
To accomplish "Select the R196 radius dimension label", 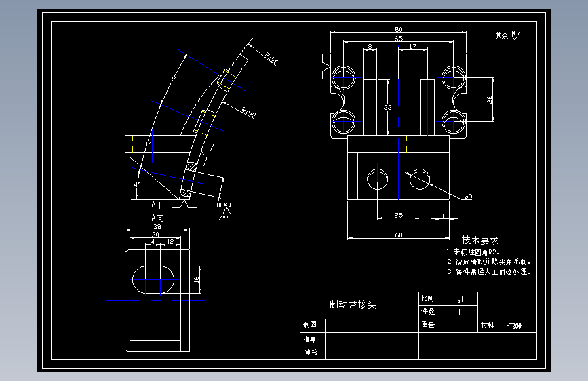I will coord(271,58).
